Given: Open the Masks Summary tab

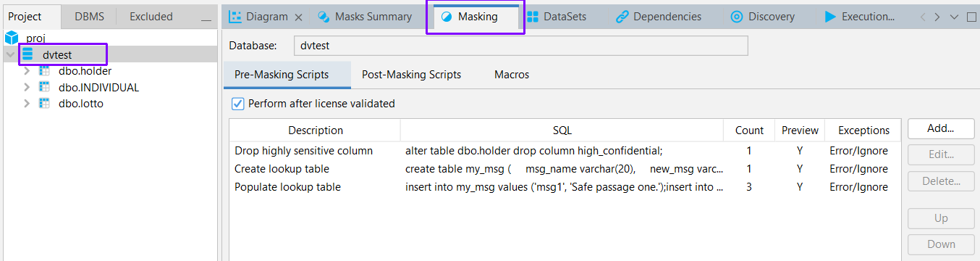Looking at the screenshot, I should [366, 17].
